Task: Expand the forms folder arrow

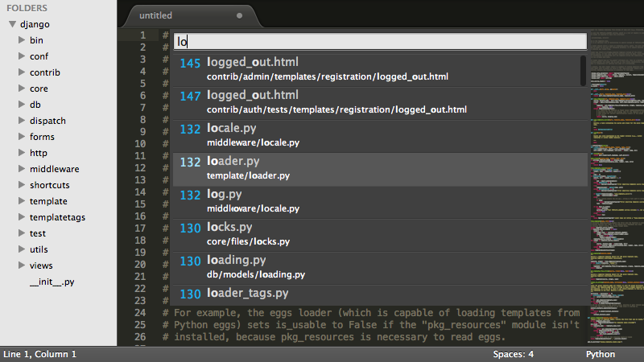Action: click(x=22, y=136)
